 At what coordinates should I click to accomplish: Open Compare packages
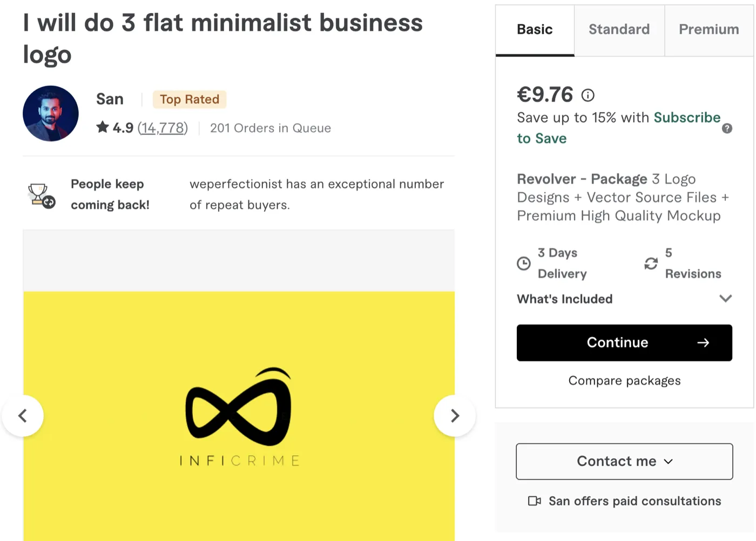coord(624,381)
